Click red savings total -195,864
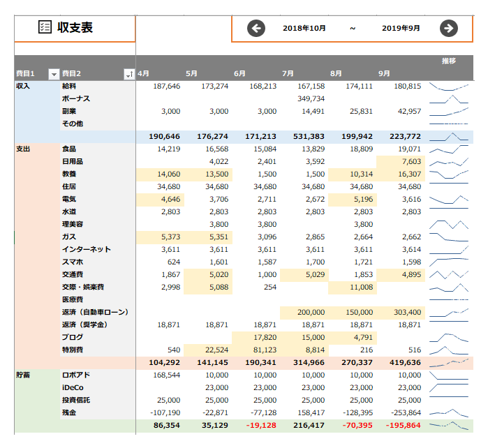488x448 pixels. [x=404, y=425]
